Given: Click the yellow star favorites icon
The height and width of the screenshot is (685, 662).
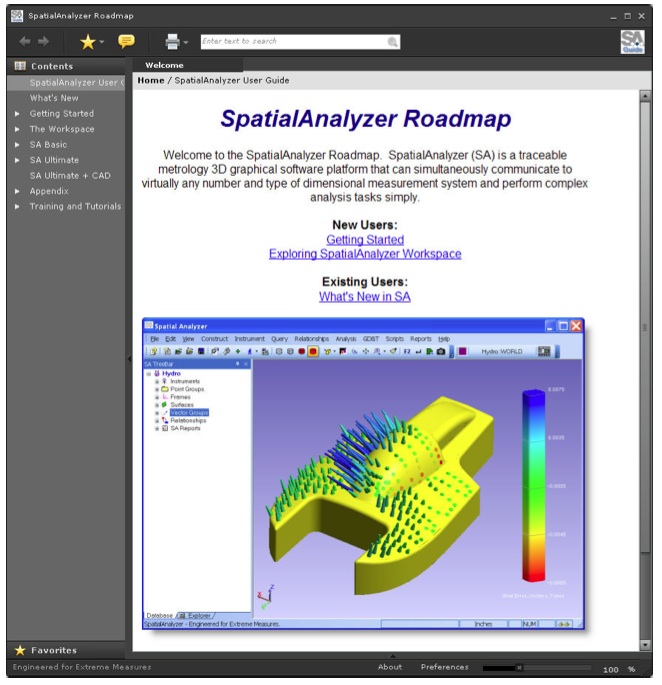Looking at the screenshot, I should [x=88, y=42].
